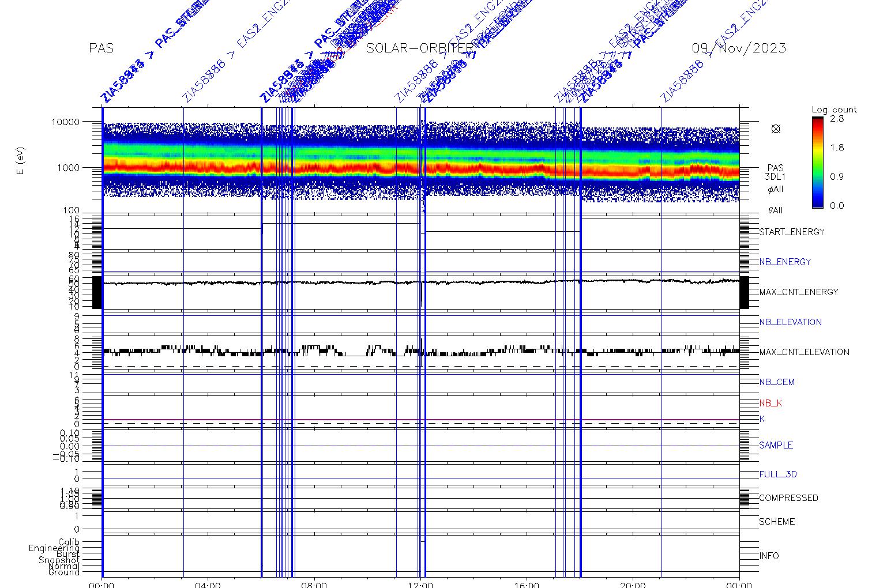Click the PAS title text
Viewport: 872px width, 588px height.
coord(101,48)
